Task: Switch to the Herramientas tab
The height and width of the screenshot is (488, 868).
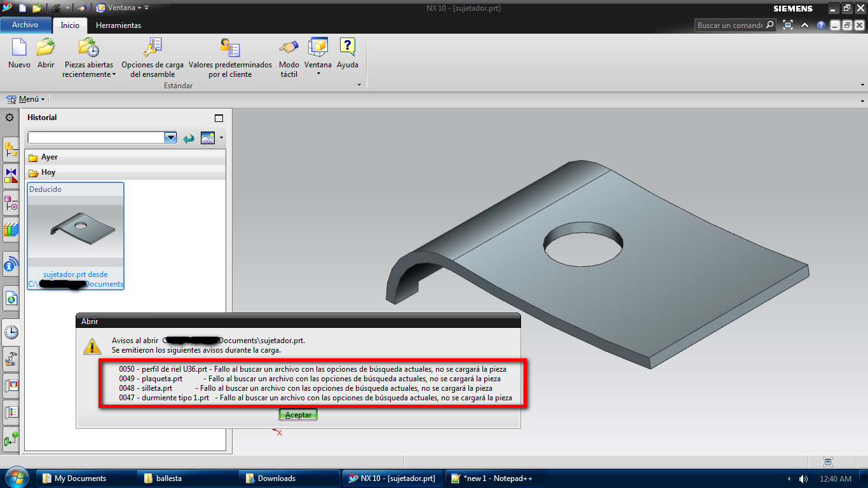Action: [119, 25]
